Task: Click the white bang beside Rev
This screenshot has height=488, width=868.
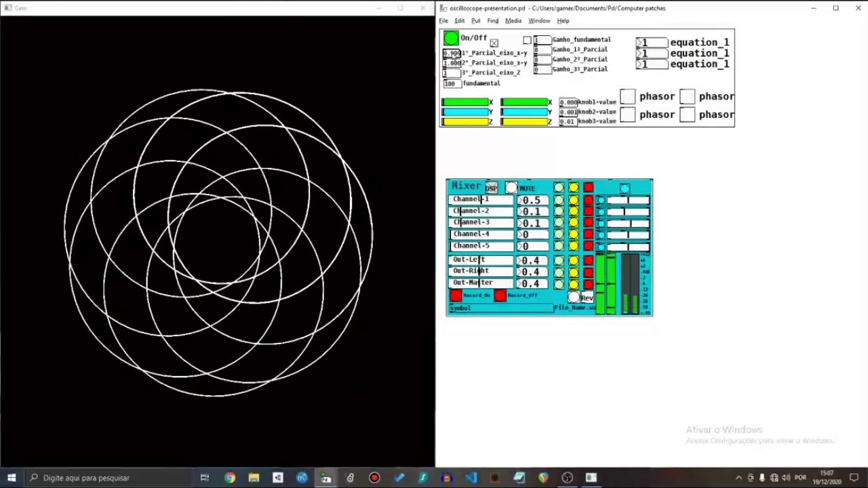Action: 574,298
